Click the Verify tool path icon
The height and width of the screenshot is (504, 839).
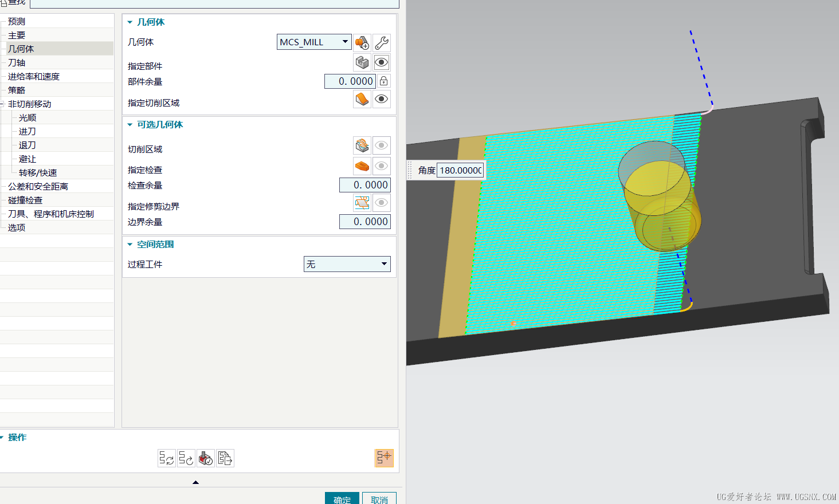pos(206,458)
